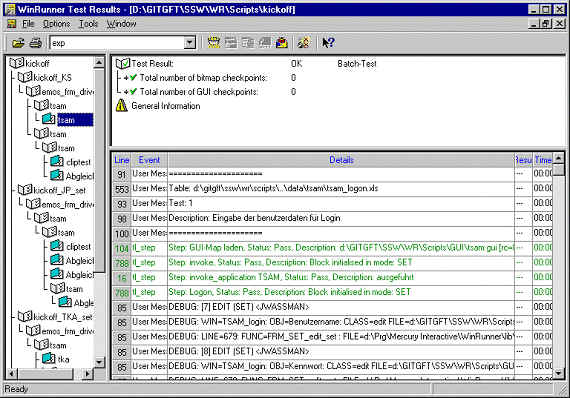This screenshot has height=398, width=570.
Task: Click the Result column header
Action: pos(523,160)
